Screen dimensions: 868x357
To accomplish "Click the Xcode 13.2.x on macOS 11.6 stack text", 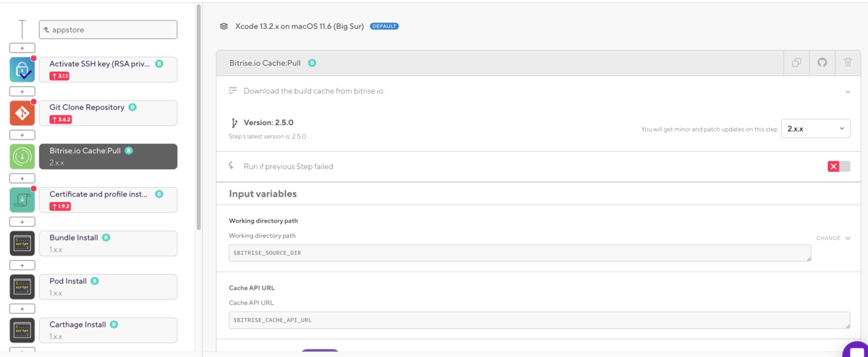I will point(299,26).
